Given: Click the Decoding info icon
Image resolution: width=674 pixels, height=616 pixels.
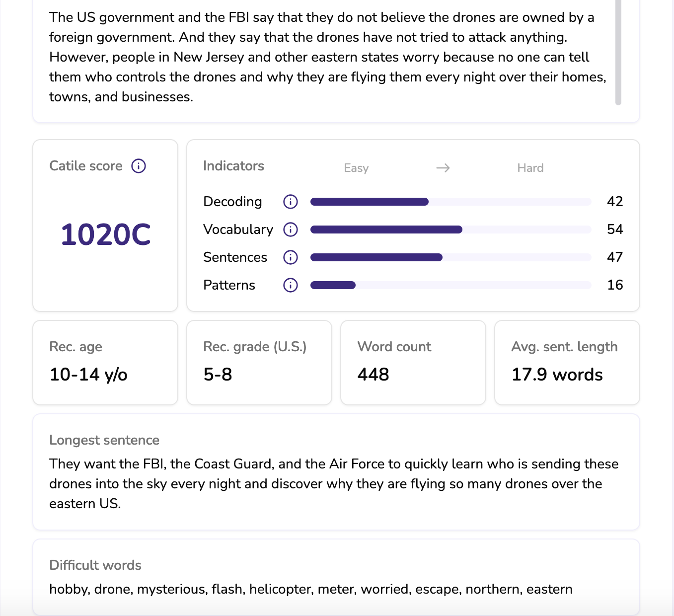Looking at the screenshot, I should pyautogui.click(x=291, y=202).
